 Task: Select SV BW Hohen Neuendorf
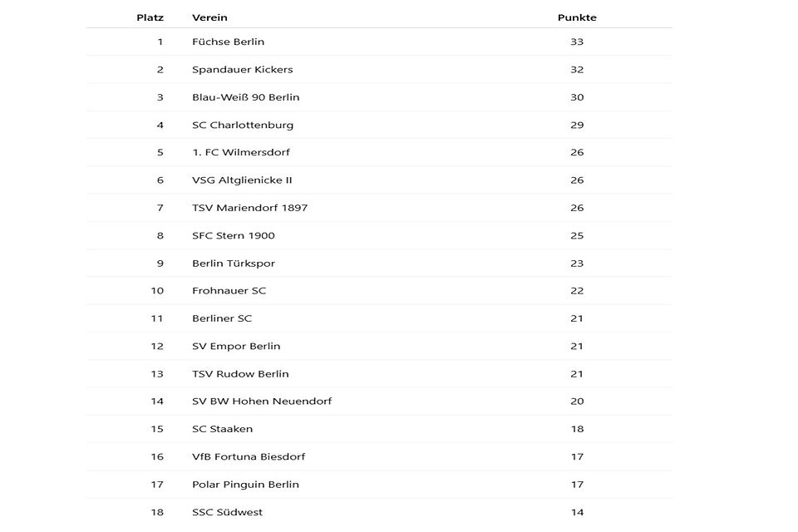coord(261,401)
